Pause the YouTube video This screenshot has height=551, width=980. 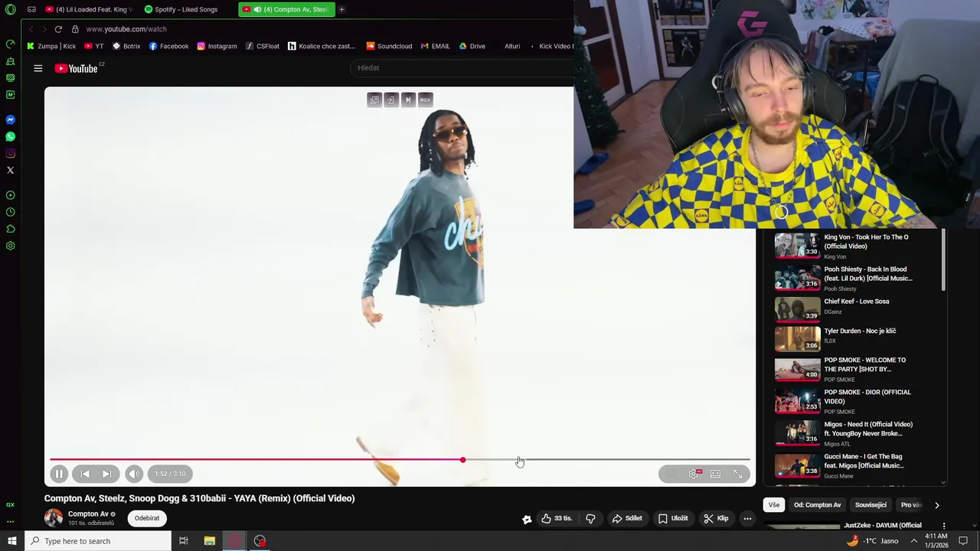(x=59, y=474)
